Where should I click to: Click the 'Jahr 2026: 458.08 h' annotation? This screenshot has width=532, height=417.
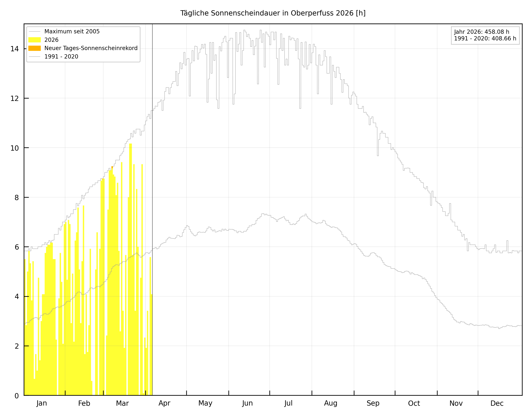[482, 32]
